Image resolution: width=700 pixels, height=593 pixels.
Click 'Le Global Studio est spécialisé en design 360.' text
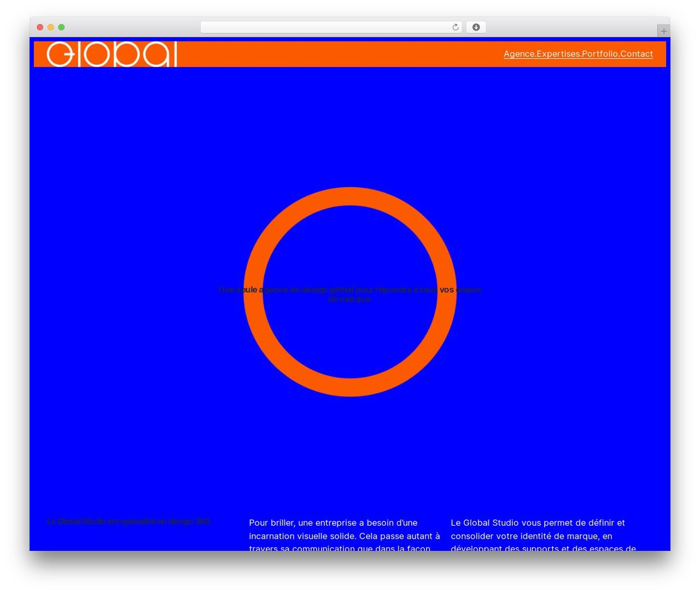point(129,521)
